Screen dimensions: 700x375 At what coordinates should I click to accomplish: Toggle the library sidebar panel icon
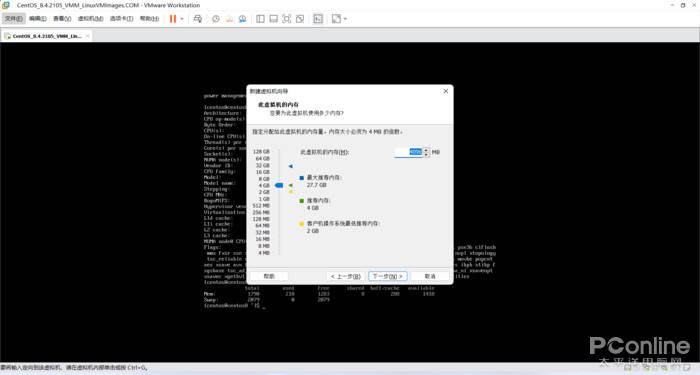click(x=260, y=19)
